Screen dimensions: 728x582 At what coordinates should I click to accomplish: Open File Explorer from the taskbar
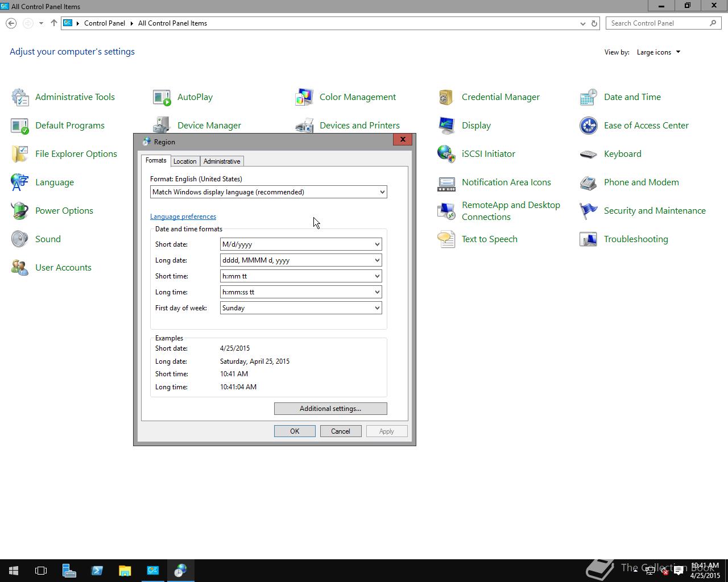[x=125, y=571]
